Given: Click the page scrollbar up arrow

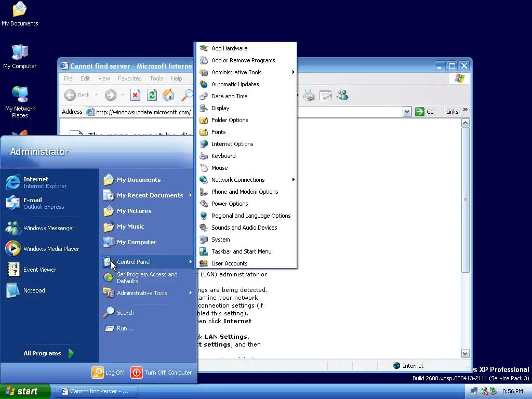Looking at the screenshot, I should click(x=465, y=123).
